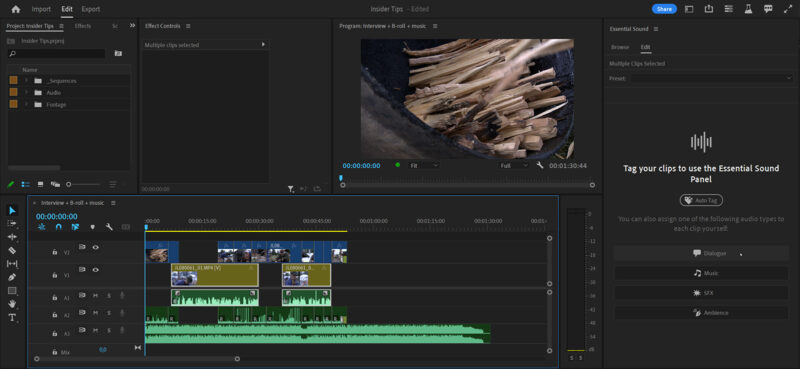Open the Effect Controls panel menu
The height and width of the screenshot is (369, 800).
(x=188, y=26)
